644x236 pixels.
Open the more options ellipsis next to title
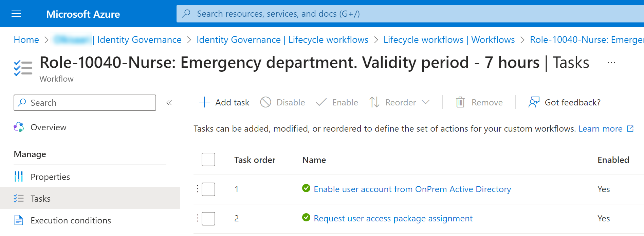(611, 63)
